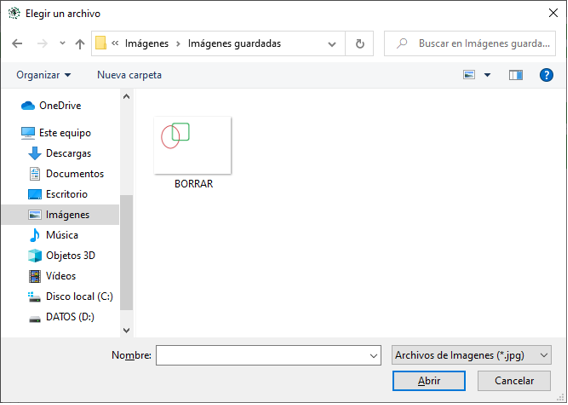
Task: Open the Documentos folder
Action: pos(75,174)
